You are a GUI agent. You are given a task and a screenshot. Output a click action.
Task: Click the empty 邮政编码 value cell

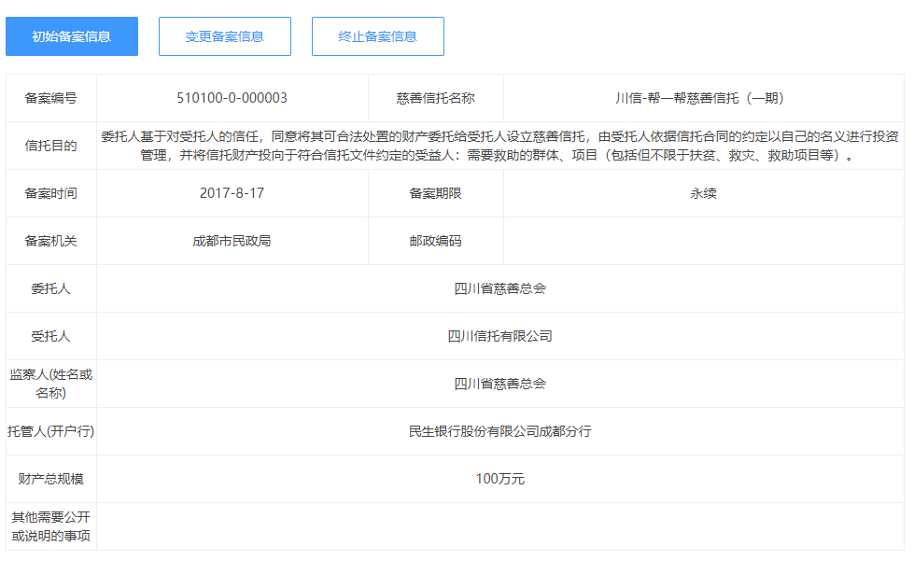pos(703,241)
